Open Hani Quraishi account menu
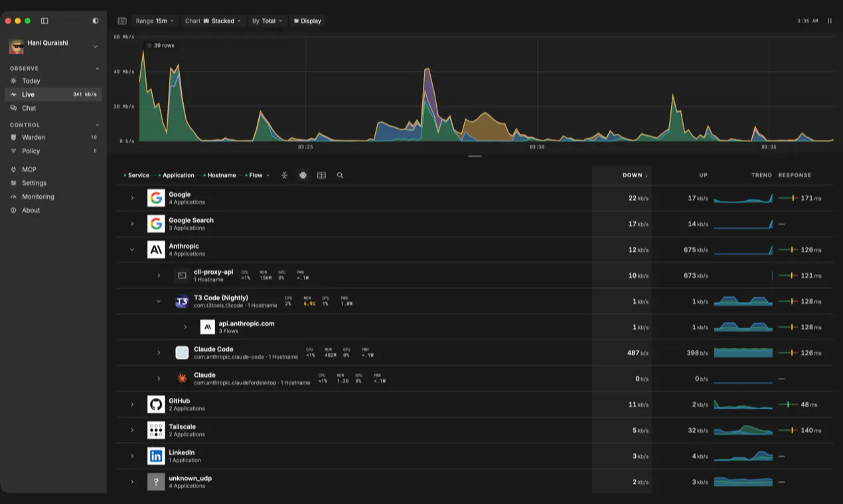 53,46
